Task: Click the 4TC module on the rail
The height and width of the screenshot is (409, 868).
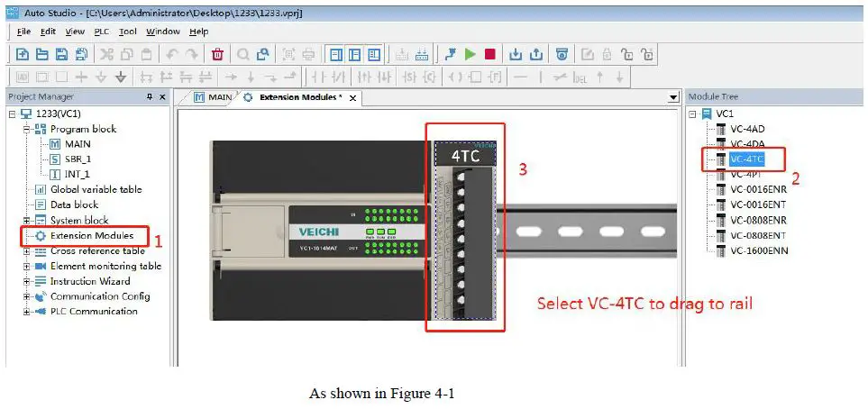Action: [465, 231]
